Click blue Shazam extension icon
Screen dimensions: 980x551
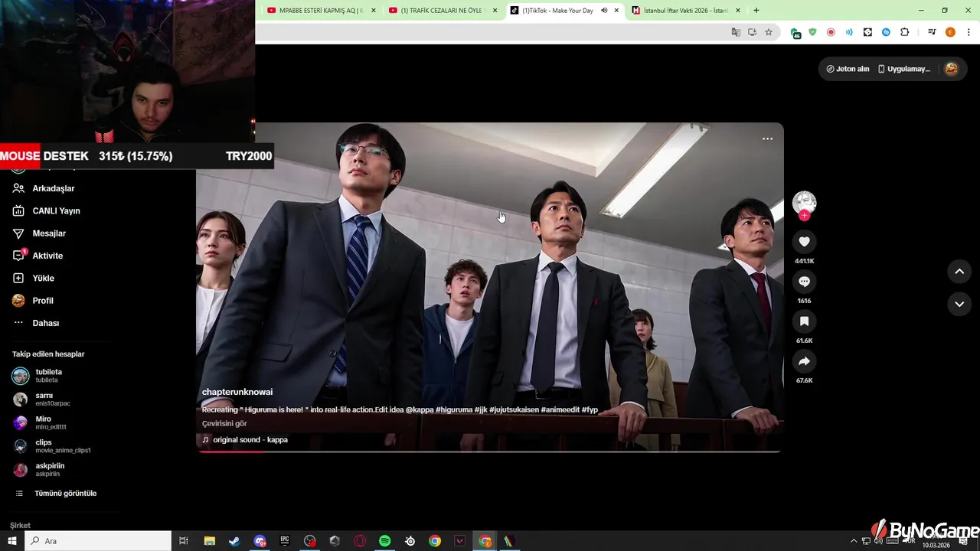(886, 32)
